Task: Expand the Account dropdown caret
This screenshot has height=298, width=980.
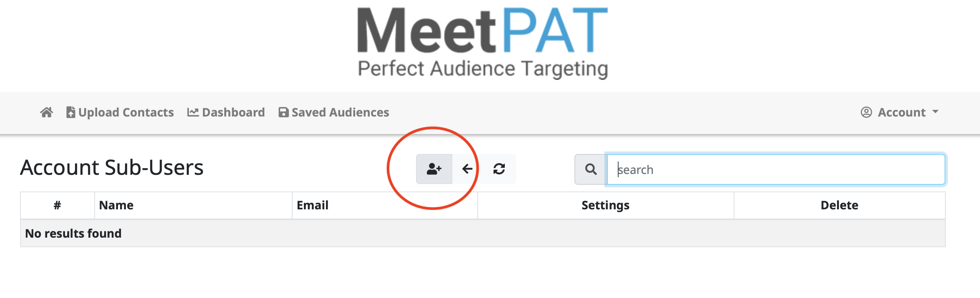Action: point(935,112)
